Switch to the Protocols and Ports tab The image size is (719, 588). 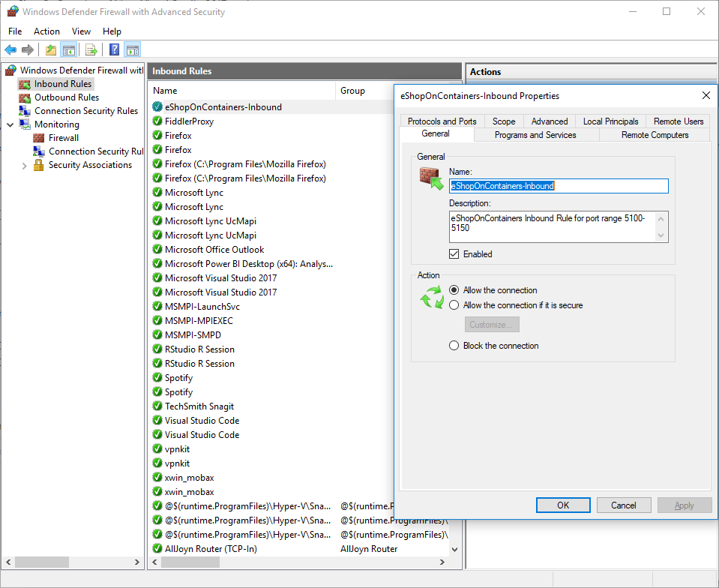[441, 121]
